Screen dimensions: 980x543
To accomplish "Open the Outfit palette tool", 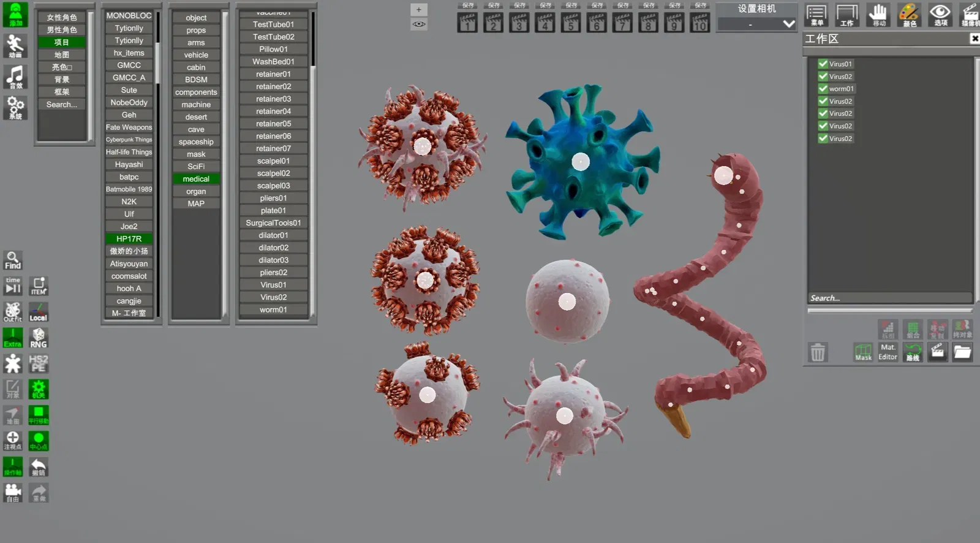I will pyautogui.click(x=13, y=312).
